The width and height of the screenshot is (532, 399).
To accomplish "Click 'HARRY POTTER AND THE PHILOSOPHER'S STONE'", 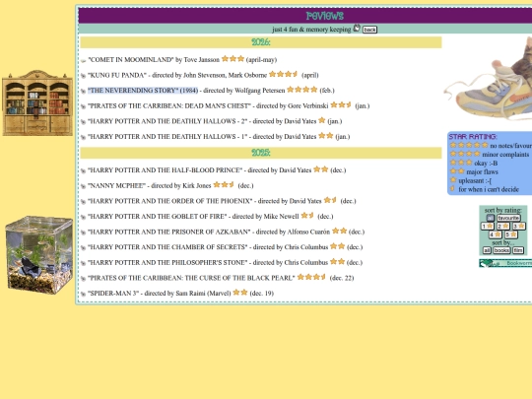I will [x=167, y=263].
